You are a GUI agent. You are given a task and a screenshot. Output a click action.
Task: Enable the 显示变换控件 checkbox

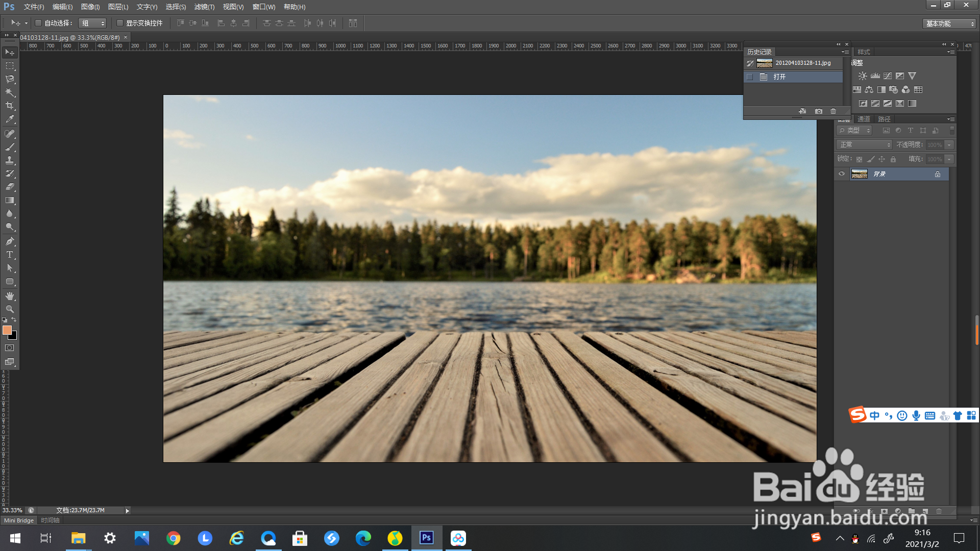point(120,23)
